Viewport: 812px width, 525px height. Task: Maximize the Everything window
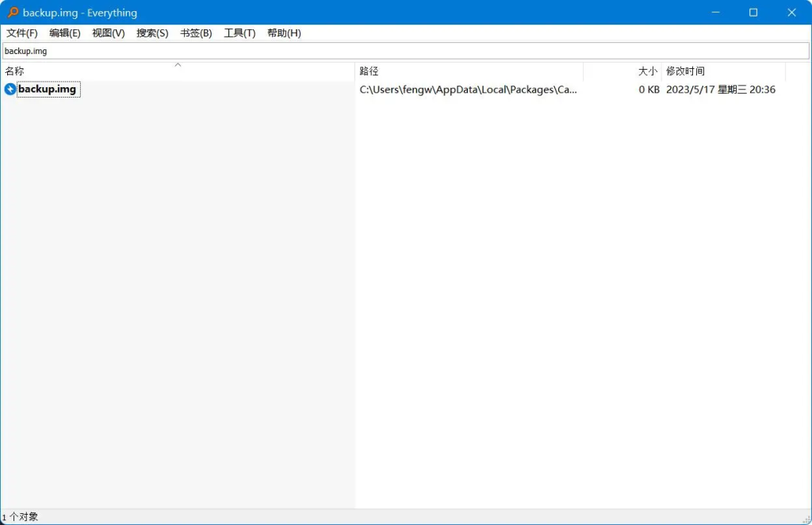(753, 13)
